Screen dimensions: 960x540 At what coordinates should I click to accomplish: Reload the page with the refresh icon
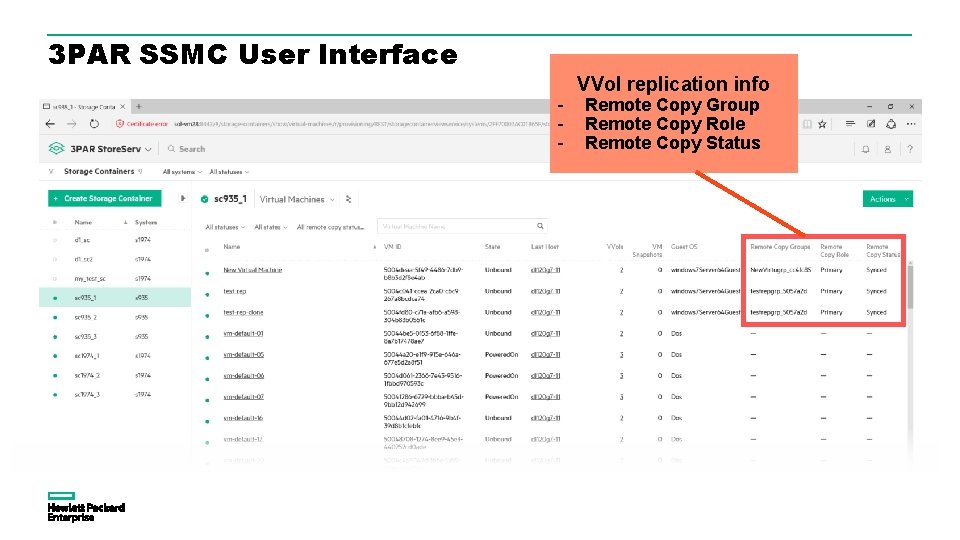(x=94, y=124)
